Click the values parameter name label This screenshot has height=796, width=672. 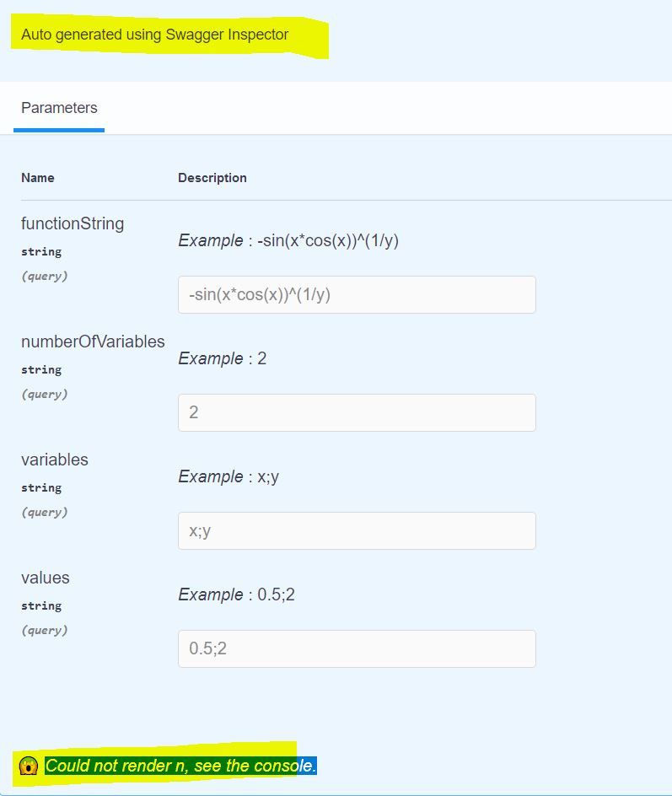click(x=46, y=578)
